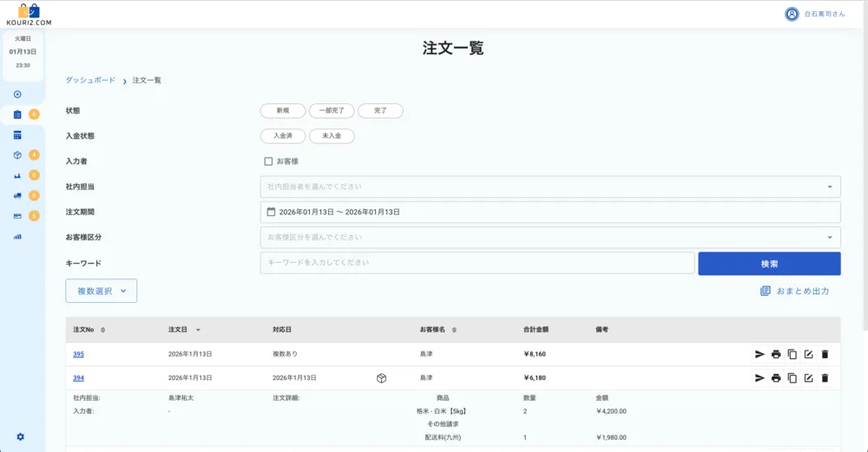This screenshot has width=868, height=452.
Task: Click the ¥6,180 total amount
Action: point(535,378)
